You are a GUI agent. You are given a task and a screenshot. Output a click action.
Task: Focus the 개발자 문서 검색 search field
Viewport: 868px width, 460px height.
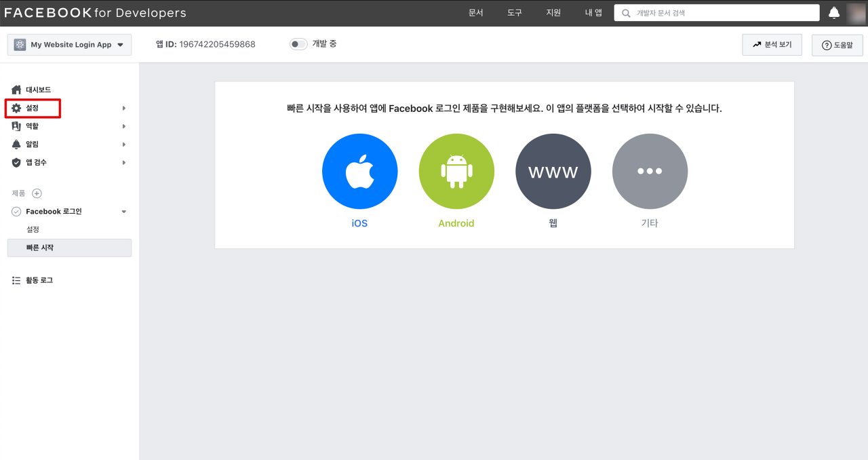(x=717, y=13)
